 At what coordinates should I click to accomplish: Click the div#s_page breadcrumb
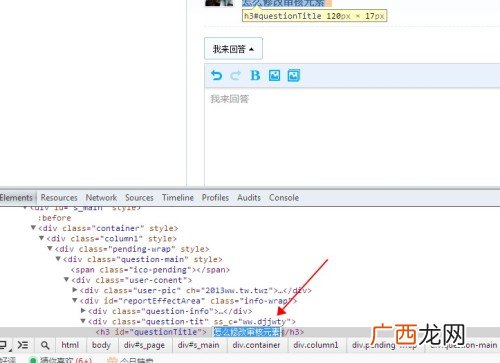pyautogui.click(x=144, y=345)
